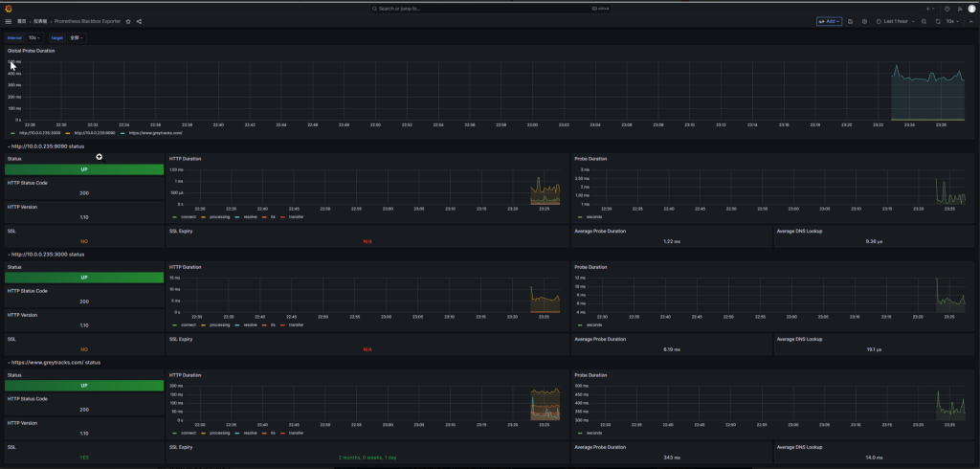Toggle the connect series in HTTP Duration legend

coord(188,217)
